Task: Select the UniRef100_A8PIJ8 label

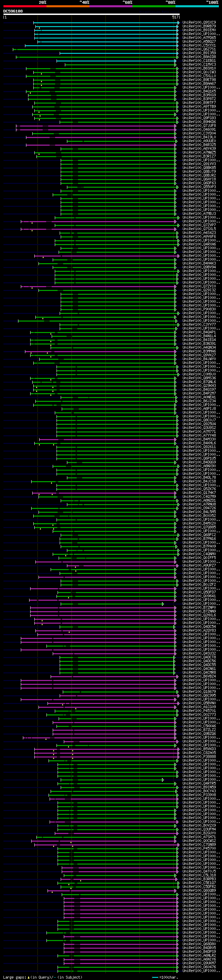Action: point(199,408)
